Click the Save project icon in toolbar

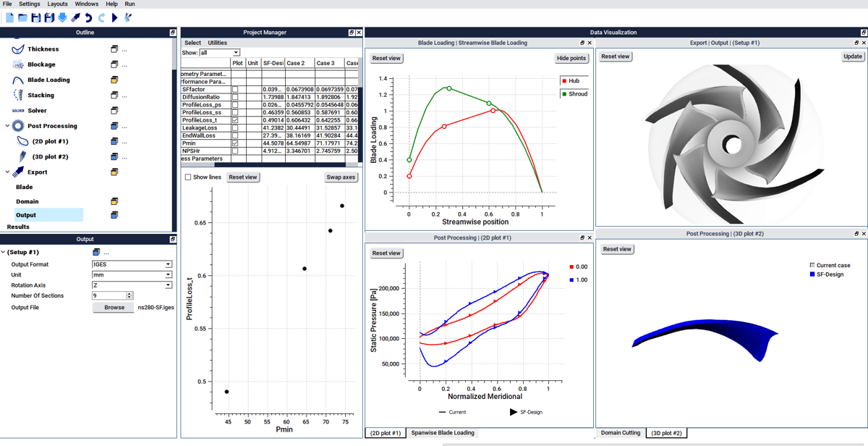point(37,17)
